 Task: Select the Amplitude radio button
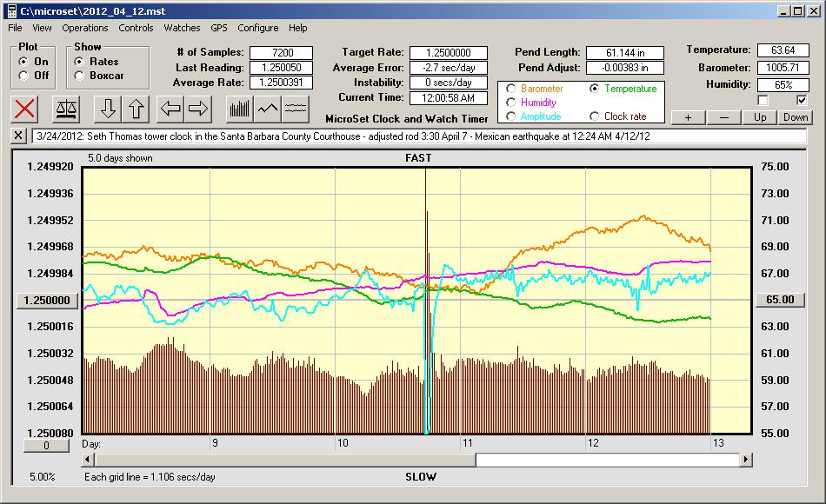coord(510,116)
